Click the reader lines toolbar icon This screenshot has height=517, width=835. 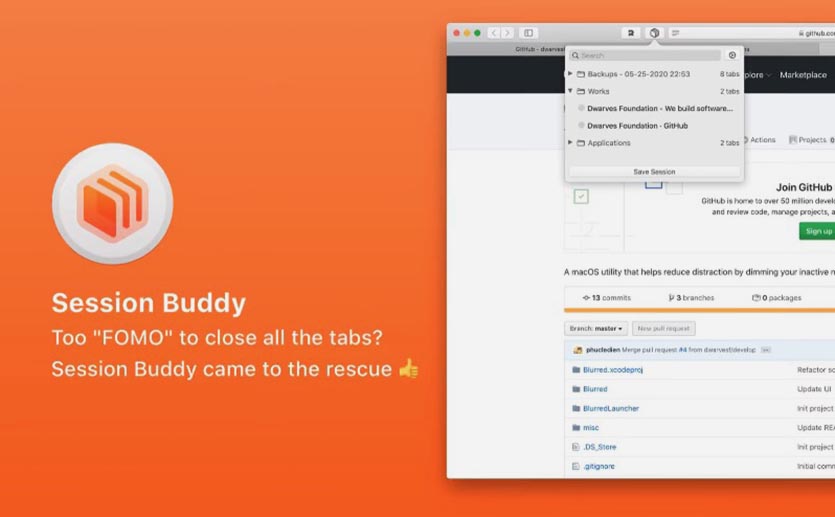675,33
